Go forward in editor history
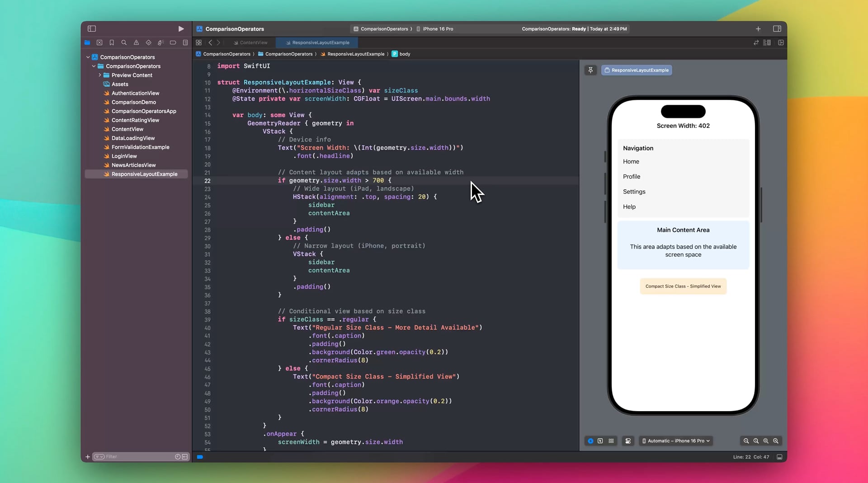Screen dimensions: 868x483 218,42
